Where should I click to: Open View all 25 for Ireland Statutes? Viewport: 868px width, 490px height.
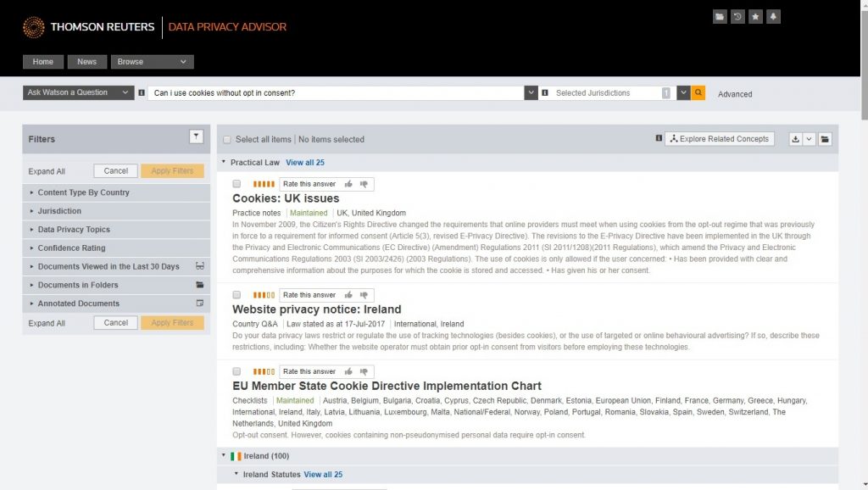(x=323, y=475)
